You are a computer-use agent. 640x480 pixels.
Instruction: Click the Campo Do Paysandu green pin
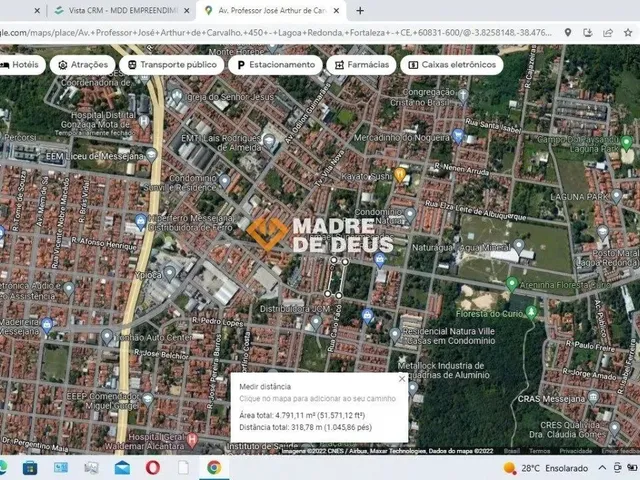pos(627,143)
